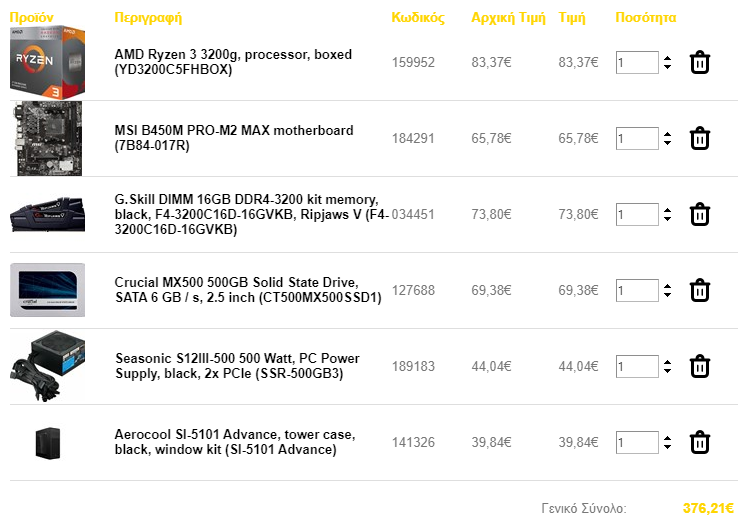This screenshot has width=743, height=531.
Task: Remove MSI B450M motherboard with trash icon
Action: (699, 138)
